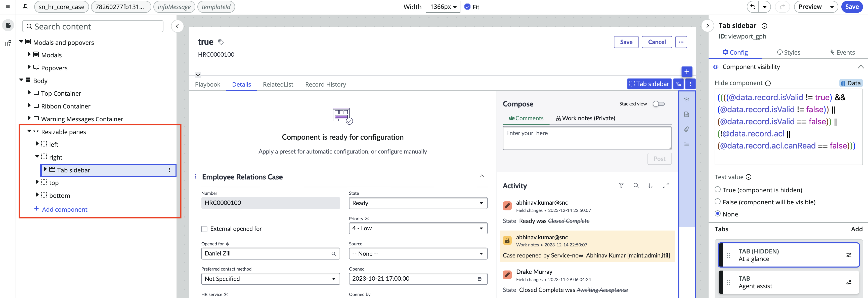The image size is (868, 298).
Task: Expand the Activity stream fullscreen
Action: click(666, 185)
